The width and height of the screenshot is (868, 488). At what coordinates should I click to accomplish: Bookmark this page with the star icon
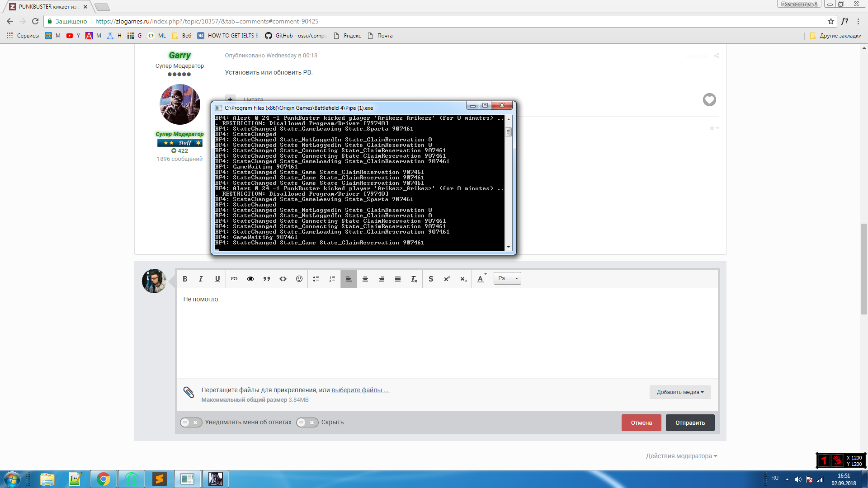tap(831, 21)
